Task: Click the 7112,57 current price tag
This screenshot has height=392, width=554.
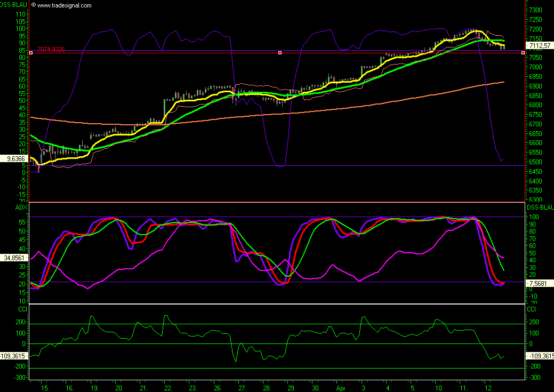Action: 539,45
